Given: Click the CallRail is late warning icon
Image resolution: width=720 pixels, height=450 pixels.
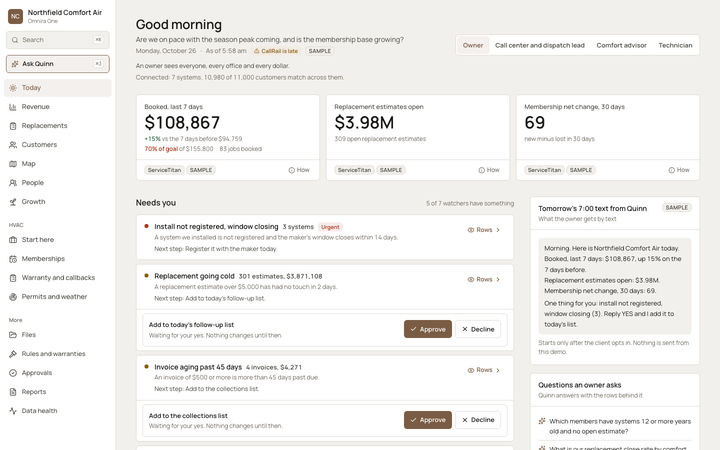Looking at the screenshot, I should [257, 51].
